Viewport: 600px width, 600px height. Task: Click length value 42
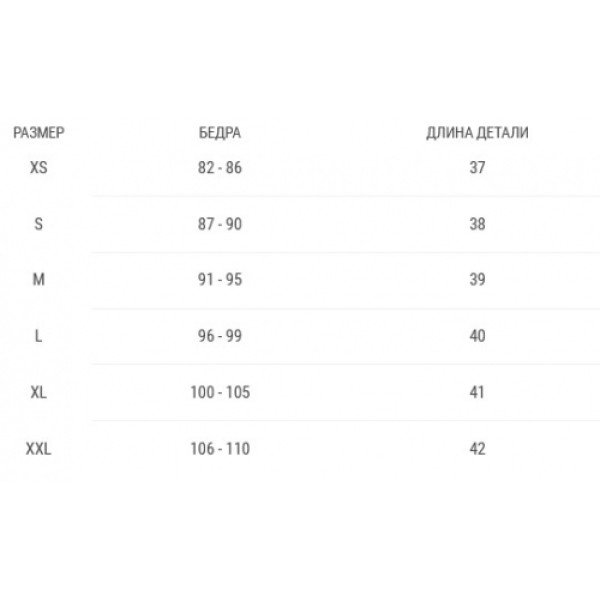(x=478, y=448)
